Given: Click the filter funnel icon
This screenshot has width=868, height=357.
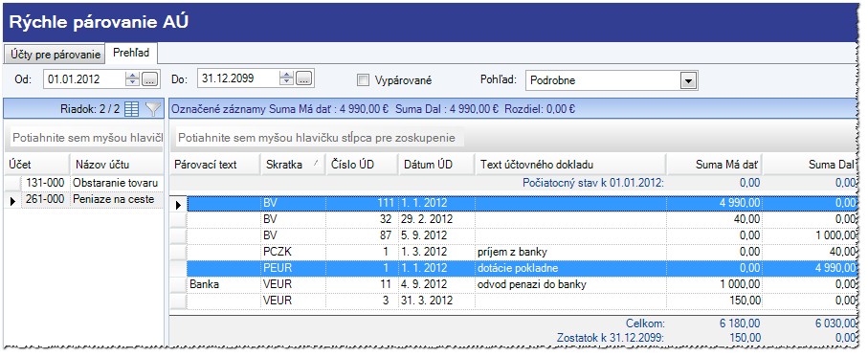Looking at the screenshot, I should click(153, 109).
